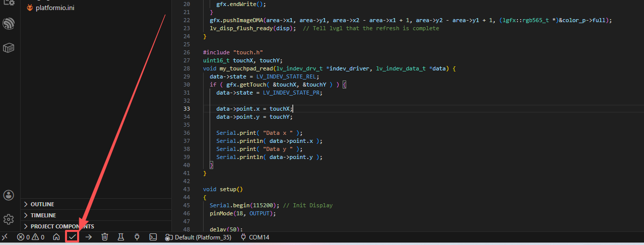Click the PlatformIO Build checkmark icon
The height and width of the screenshot is (245, 644).
pos(73,237)
